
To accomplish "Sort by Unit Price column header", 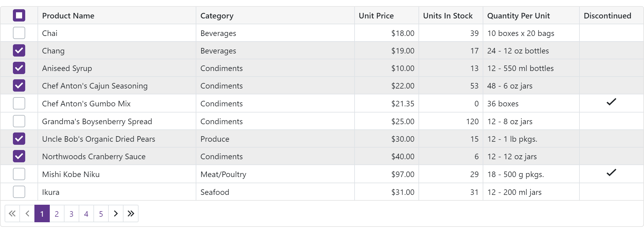I will (x=376, y=16).
